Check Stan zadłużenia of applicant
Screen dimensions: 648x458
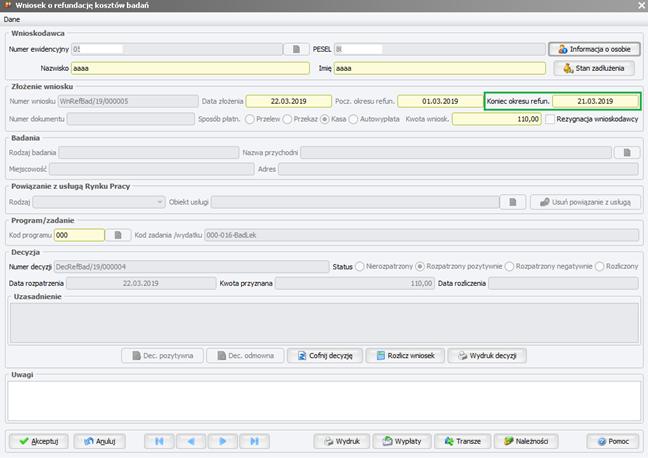(594, 68)
